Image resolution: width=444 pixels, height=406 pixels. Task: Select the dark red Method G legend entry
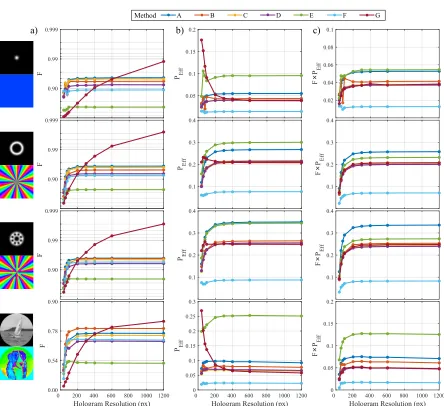click(370, 15)
